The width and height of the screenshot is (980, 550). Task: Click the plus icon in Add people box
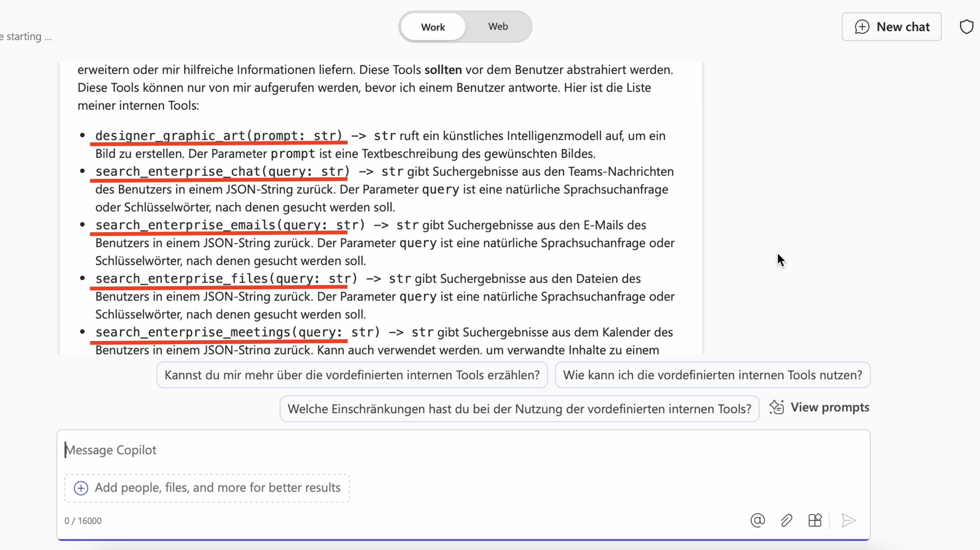click(x=81, y=488)
